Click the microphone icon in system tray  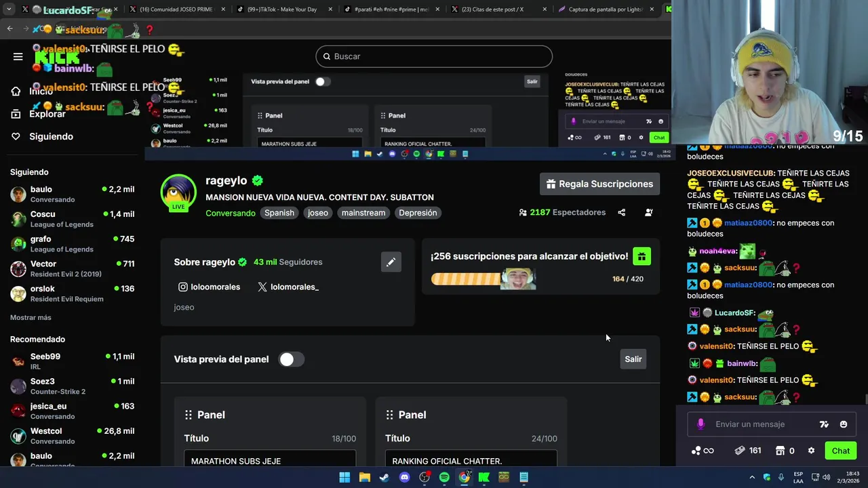point(781,477)
